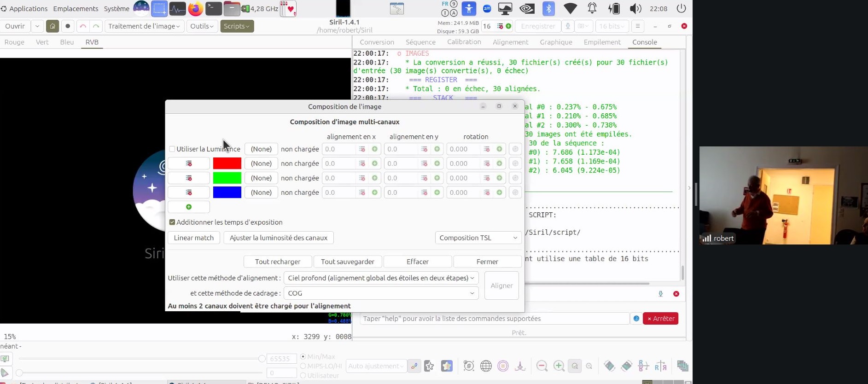Screen dimensions: 868x384
Task: Uncheck 'Additionner les temps d'exposition'
Action: point(172,222)
